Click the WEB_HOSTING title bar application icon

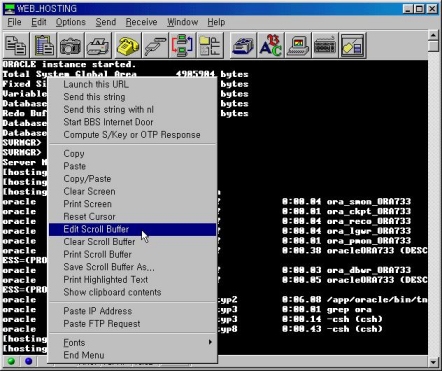tap(10, 8)
